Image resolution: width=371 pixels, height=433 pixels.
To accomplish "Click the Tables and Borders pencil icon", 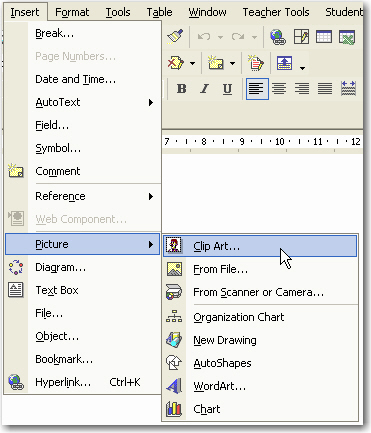I will (x=301, y=37).
